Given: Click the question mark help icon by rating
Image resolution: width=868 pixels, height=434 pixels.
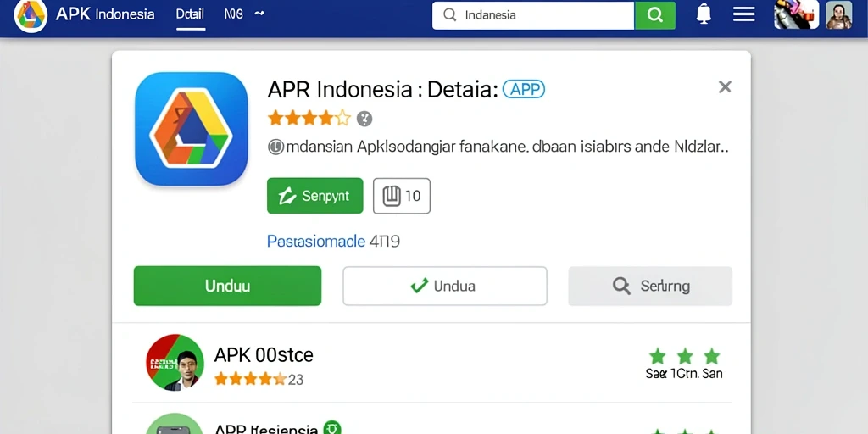Looking at the screenshot, I should pyautogui.click(x=364, y=119).
